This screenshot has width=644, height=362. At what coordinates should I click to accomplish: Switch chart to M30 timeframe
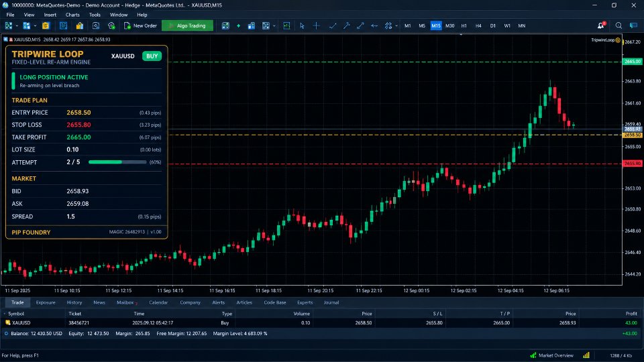tap(449, 25)
